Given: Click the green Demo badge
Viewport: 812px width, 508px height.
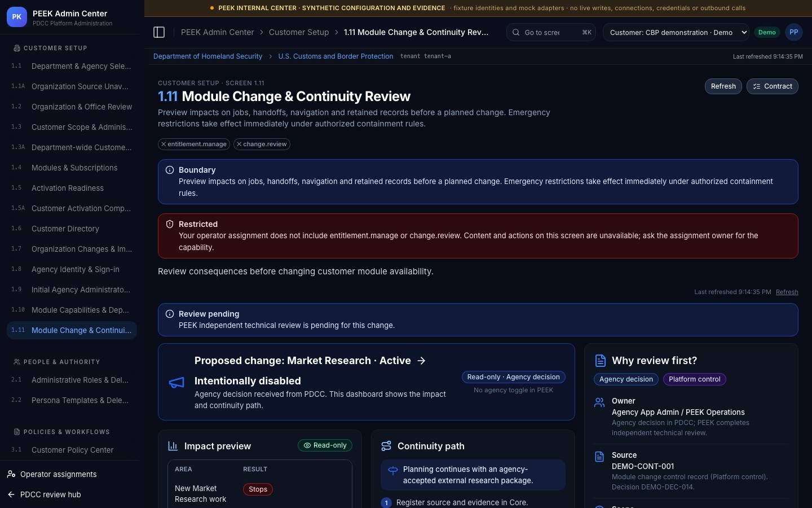Looking at the screenshot, I should [767, 32].
